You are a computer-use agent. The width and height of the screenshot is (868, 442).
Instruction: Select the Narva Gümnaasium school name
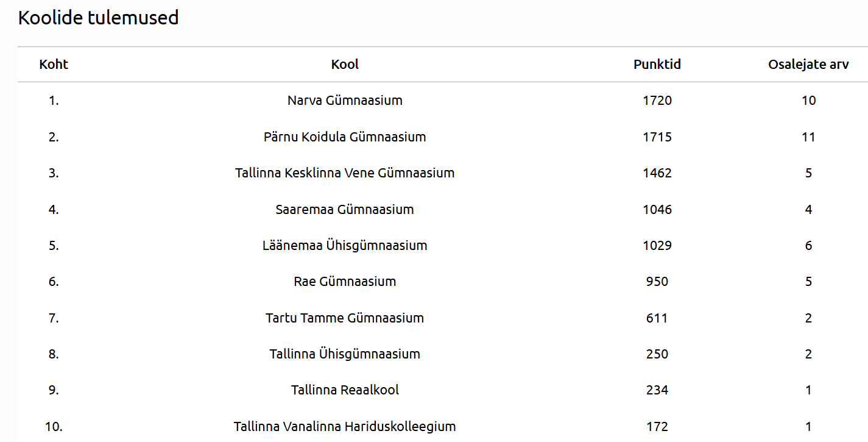345,101
